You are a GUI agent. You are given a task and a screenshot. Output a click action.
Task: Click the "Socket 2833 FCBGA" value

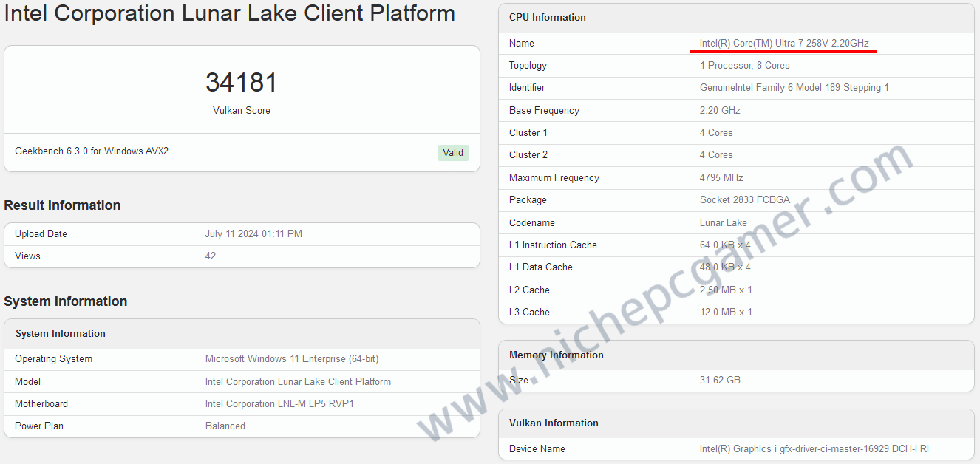[x=745, y=200]
